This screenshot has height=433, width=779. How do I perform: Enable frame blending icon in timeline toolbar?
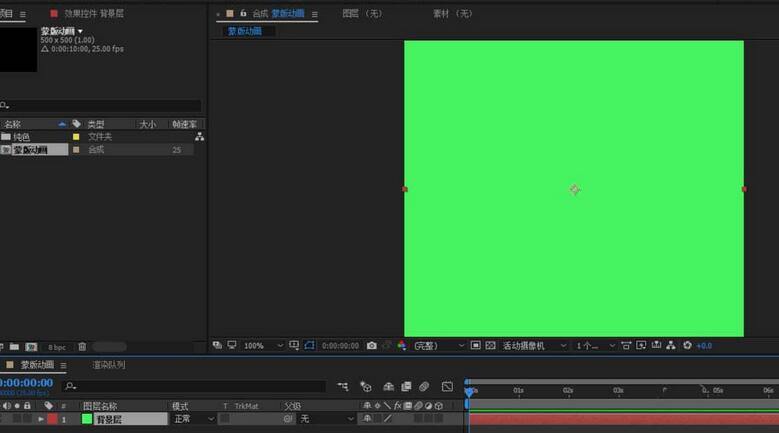(406, 386)
